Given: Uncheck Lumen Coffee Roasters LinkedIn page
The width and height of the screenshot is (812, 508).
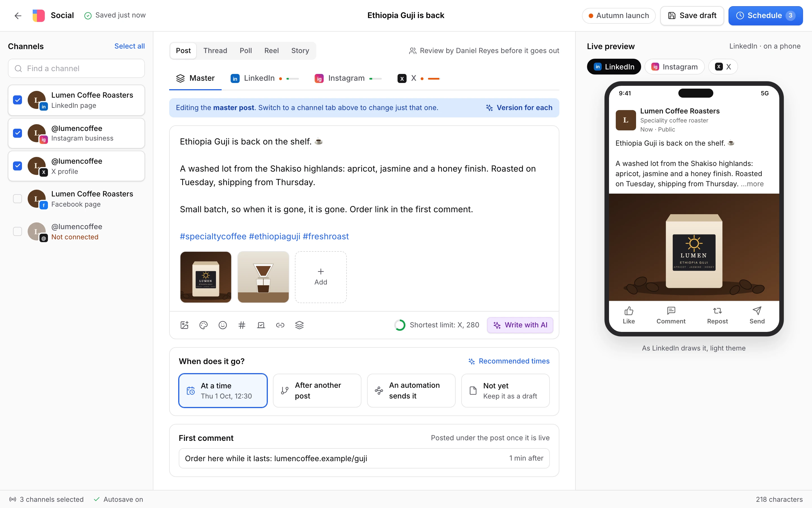Looking at the screenshot, I should point(17,100).
